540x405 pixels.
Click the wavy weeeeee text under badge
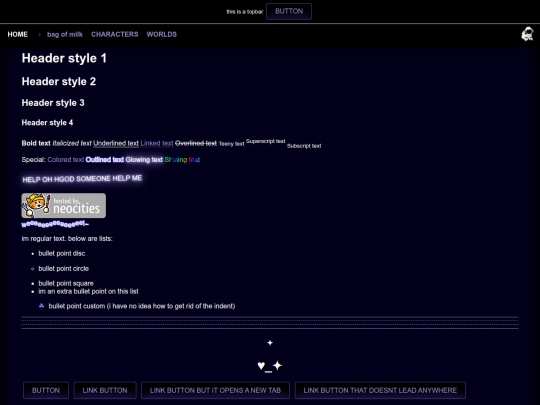55,224
